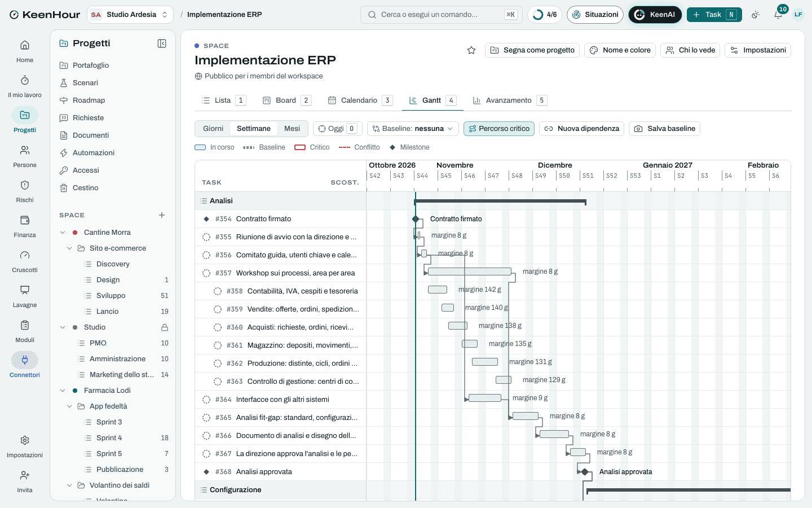Collapse the Sito e-commerce folder
Image resolution: width=812 pixels, height=508 pixels.
point(69,248)
